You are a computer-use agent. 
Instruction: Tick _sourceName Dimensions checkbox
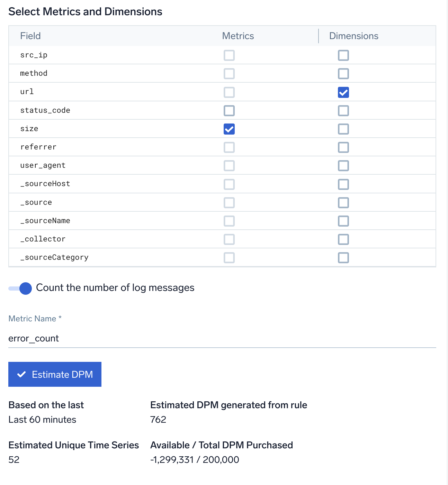tap(343, 221)
